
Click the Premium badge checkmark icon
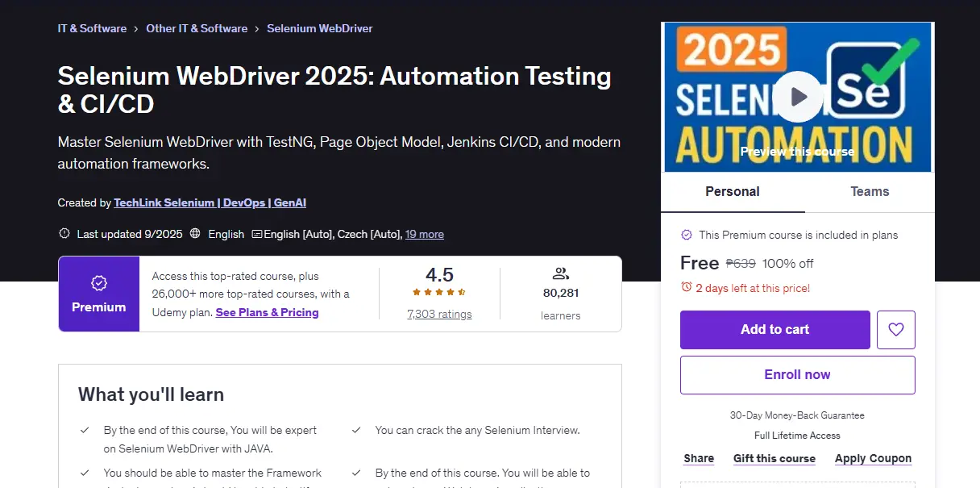pos(99,283)
